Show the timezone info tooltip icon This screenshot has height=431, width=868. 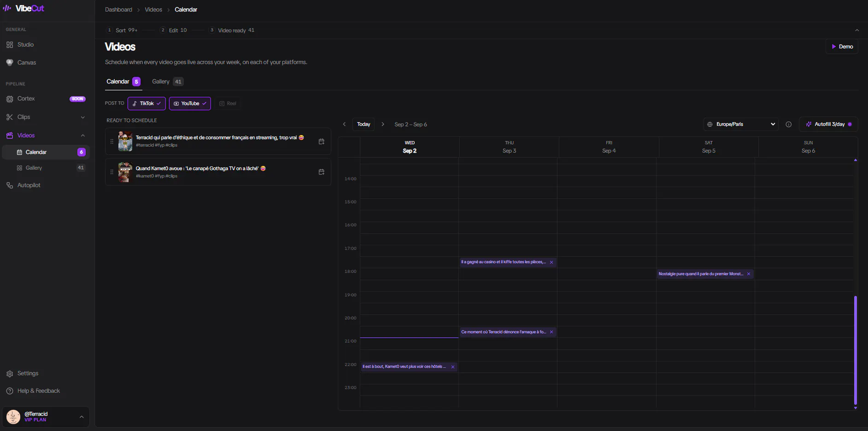(x=789, y=124)
